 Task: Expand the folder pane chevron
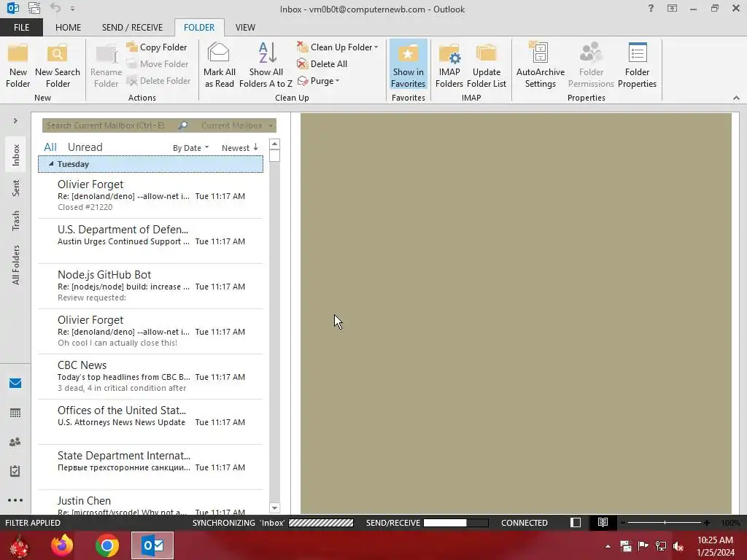pyautogui.click(x=15, y=121)
